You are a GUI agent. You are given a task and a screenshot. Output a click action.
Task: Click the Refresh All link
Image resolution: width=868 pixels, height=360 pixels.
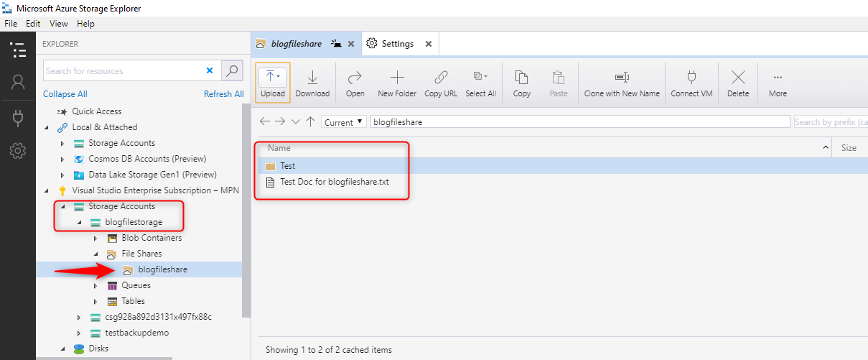point(224,94)
